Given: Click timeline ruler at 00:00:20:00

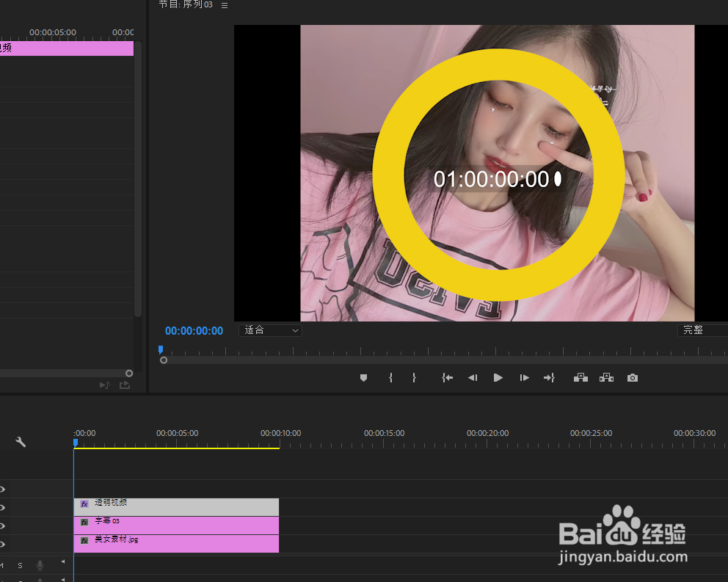Looking at the screenshot, I should [x=487, y=433].
